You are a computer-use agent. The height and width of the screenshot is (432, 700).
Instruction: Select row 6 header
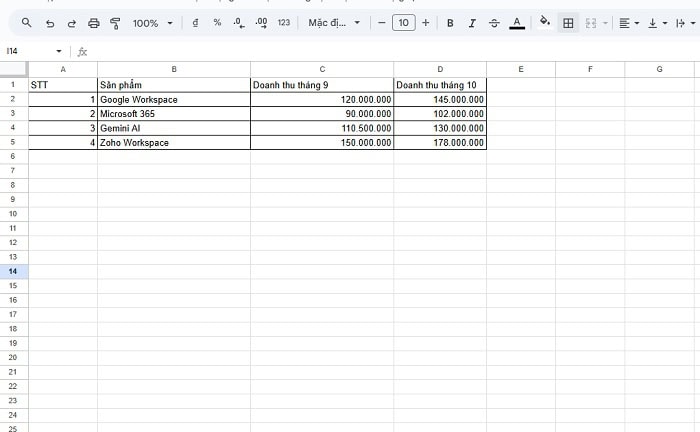click(13, 156)
